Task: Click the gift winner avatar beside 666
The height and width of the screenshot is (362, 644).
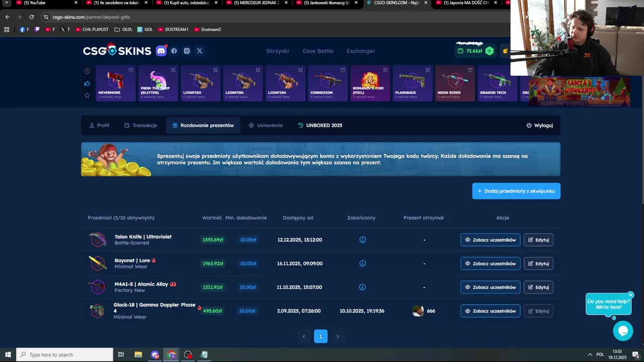Action: pos(418,311)
